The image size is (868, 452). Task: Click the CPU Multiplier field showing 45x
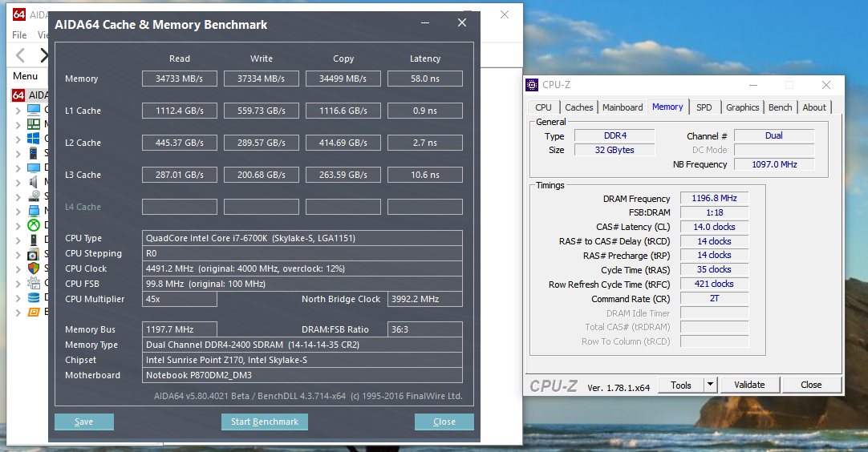pyautogui.click(x=180, y=299)
